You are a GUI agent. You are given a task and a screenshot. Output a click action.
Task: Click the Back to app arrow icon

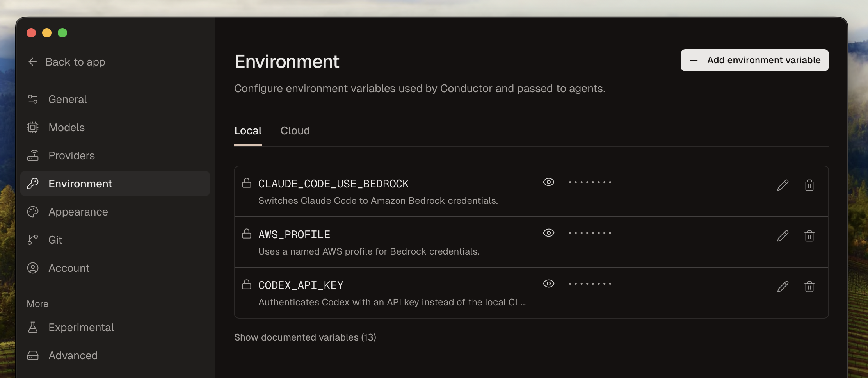[x=33, y=62]
